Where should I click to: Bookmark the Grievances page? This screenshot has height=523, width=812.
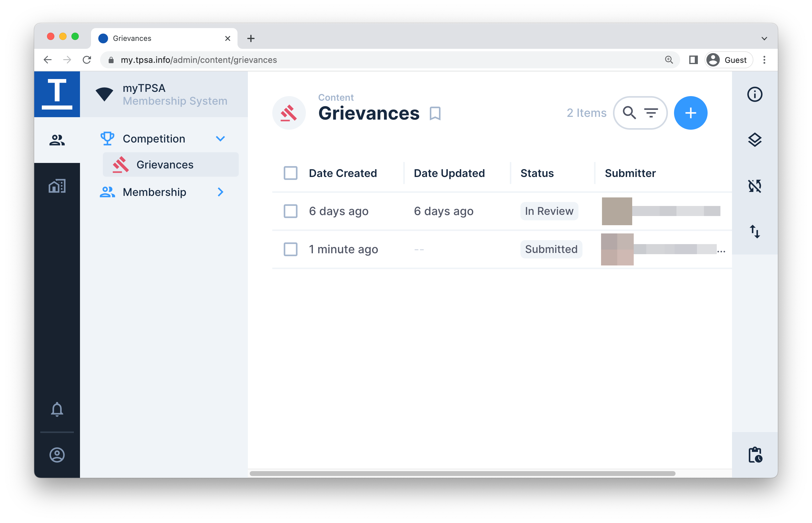[435, 114]
